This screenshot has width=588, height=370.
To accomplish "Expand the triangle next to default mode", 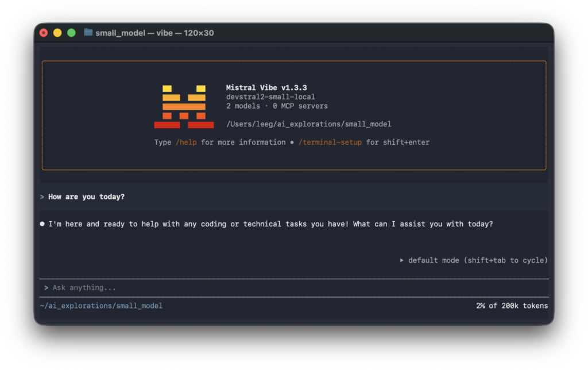I will point(403,260).
